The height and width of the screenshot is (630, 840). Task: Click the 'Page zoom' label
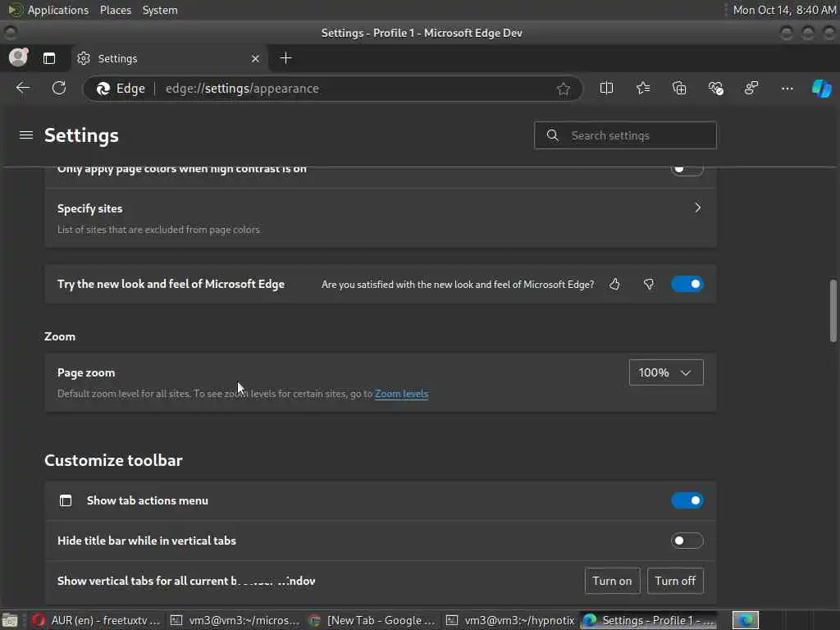point(86,373)
